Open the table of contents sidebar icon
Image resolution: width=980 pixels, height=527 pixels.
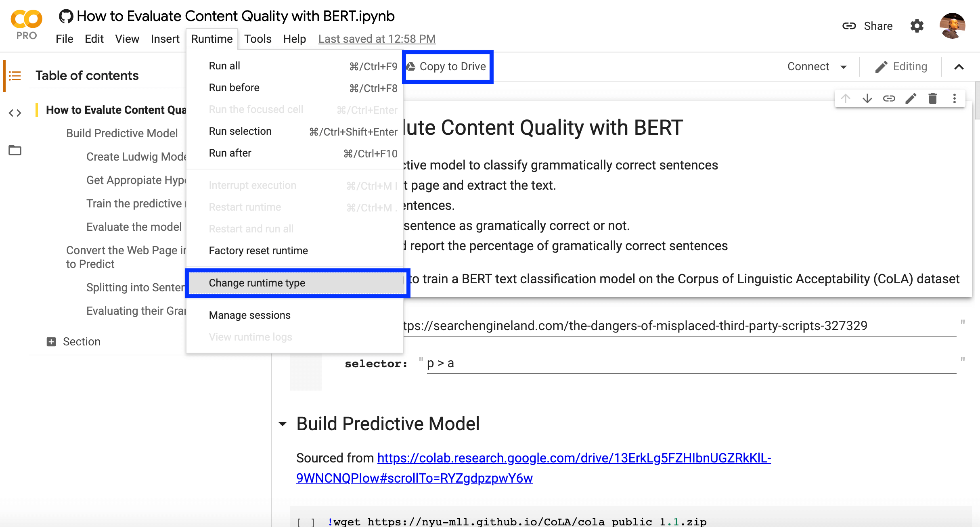click(x=15, y=76)
